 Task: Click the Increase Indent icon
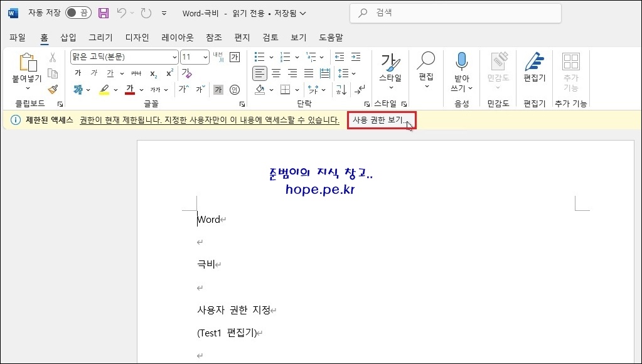(x=356, y=57)
